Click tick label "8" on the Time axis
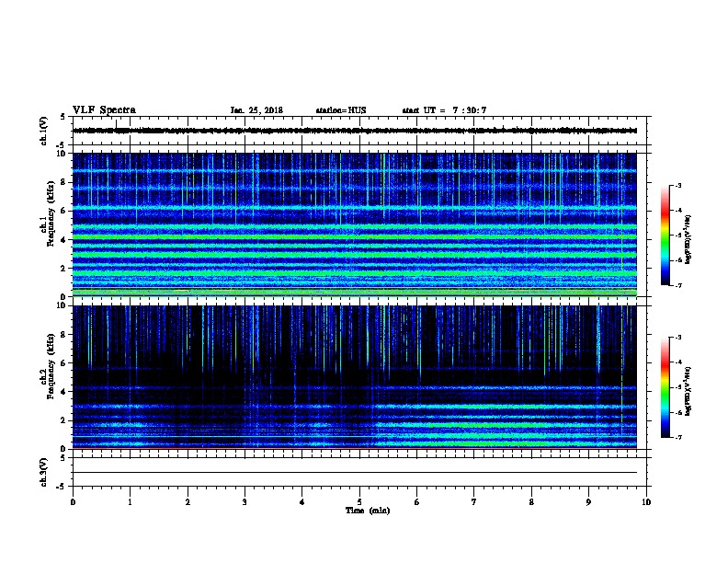Screen dimensions: 728x563 531,502
